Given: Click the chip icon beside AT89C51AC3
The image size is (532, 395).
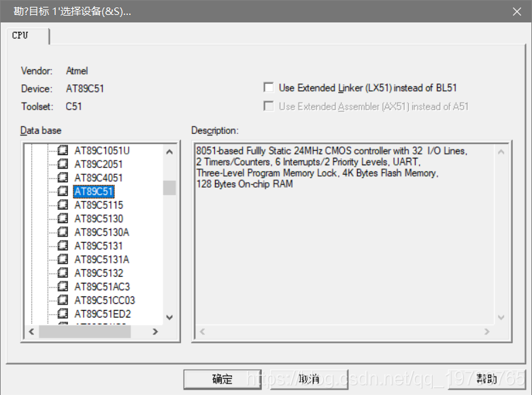Looking at the screenshot, I should coord(63,286).
